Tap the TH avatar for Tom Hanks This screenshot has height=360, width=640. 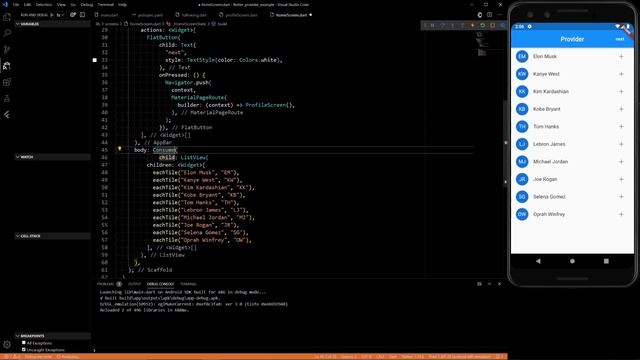[522, 127]
